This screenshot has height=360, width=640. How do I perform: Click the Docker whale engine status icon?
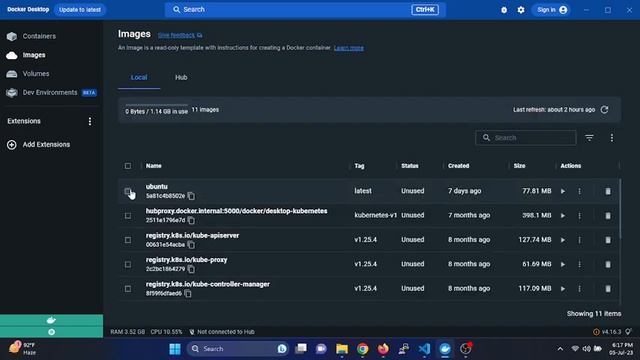pos(51,320)
